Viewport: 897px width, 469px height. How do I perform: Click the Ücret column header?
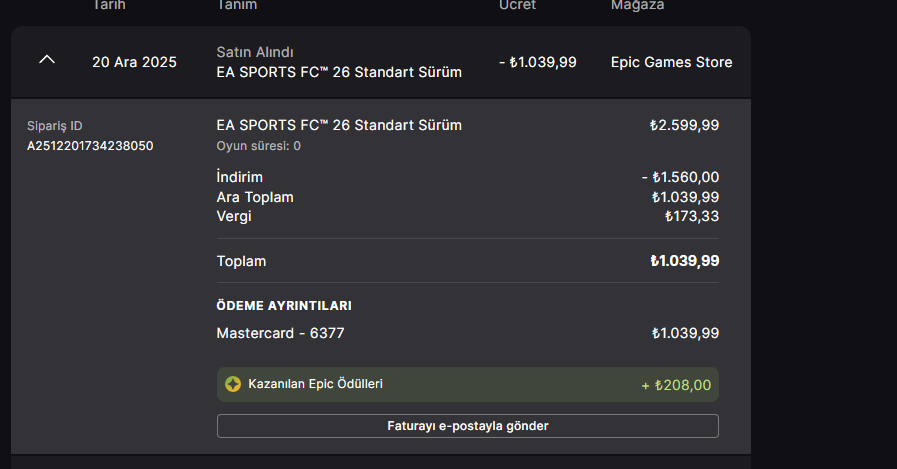pos(517,5)
